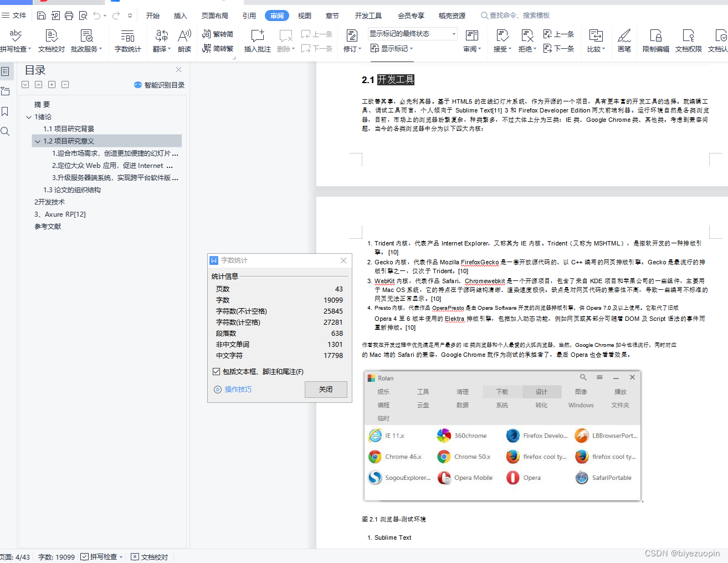
Task: Click the save icon in the quick toolbar
Action: [41, 16]
